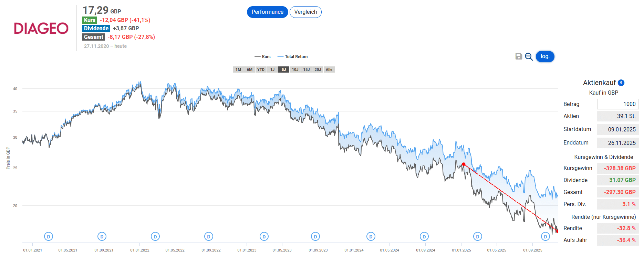This screenshot has width=644, height=257.
Task: Click the DIAGEO logo
Action: [x=41, y=28]
